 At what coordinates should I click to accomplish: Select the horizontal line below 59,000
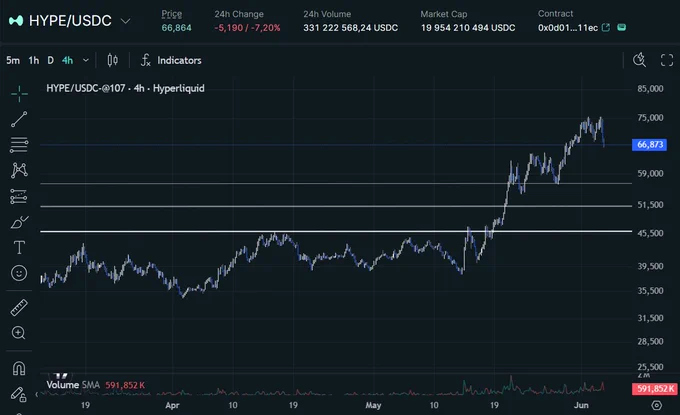(x=336, y=184)
